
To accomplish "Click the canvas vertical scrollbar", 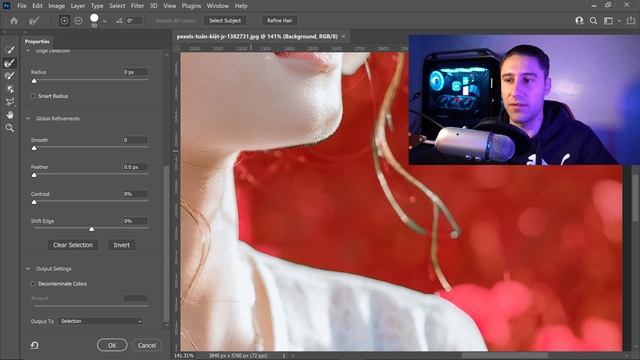I will 636,198.
